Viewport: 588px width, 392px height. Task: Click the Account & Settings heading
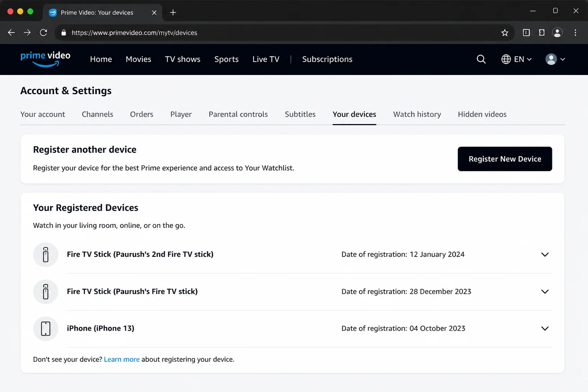point(66,91)
